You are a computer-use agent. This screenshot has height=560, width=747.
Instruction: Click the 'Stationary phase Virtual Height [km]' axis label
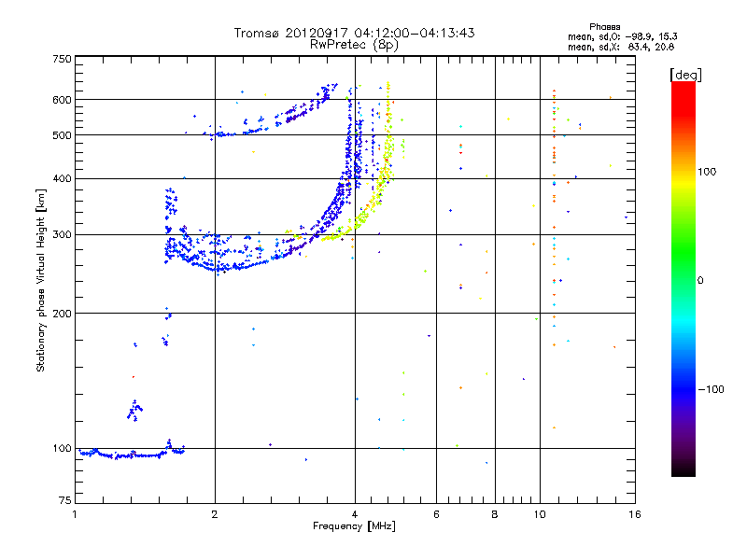(x=41, y=281)
